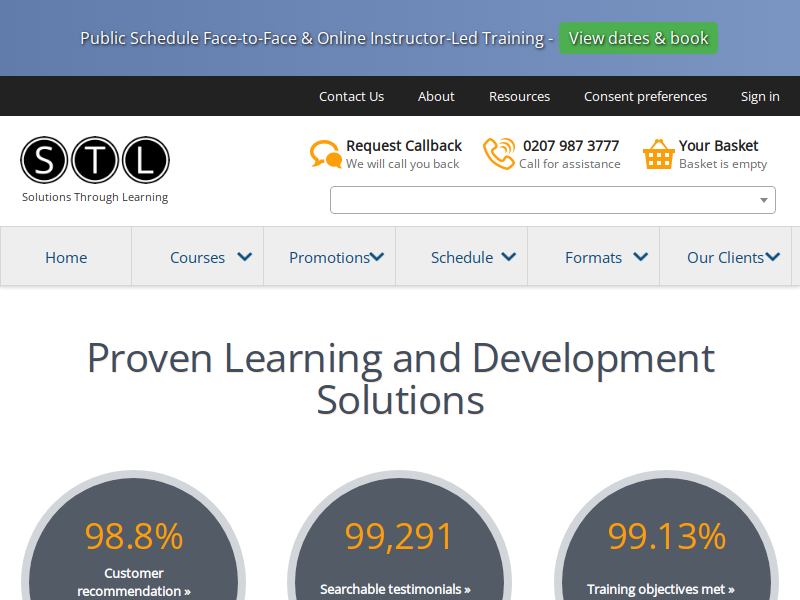This screenshot has height=600, width=800.
Task: Expand the Formats menu chevron
Action: click(x=641, y=257)
